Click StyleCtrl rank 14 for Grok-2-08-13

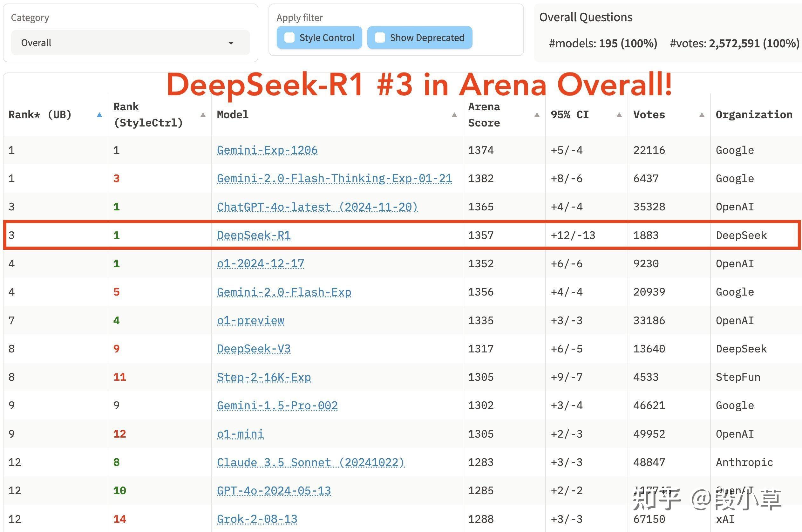point(120,519)
